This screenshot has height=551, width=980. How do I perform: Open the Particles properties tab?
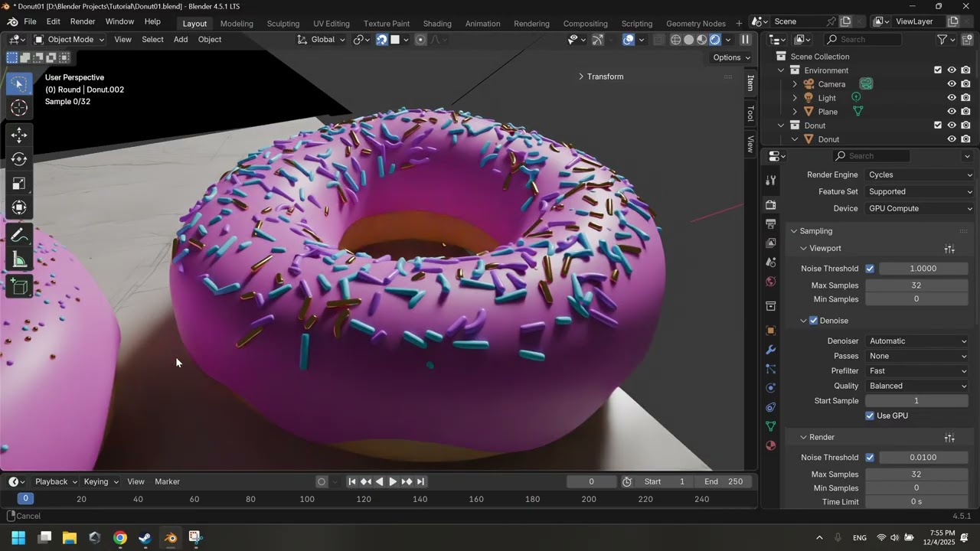(x=771, y=369)
